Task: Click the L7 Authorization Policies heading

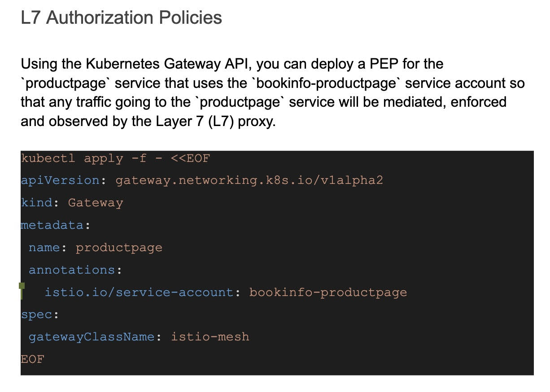Action: point(121,18)
